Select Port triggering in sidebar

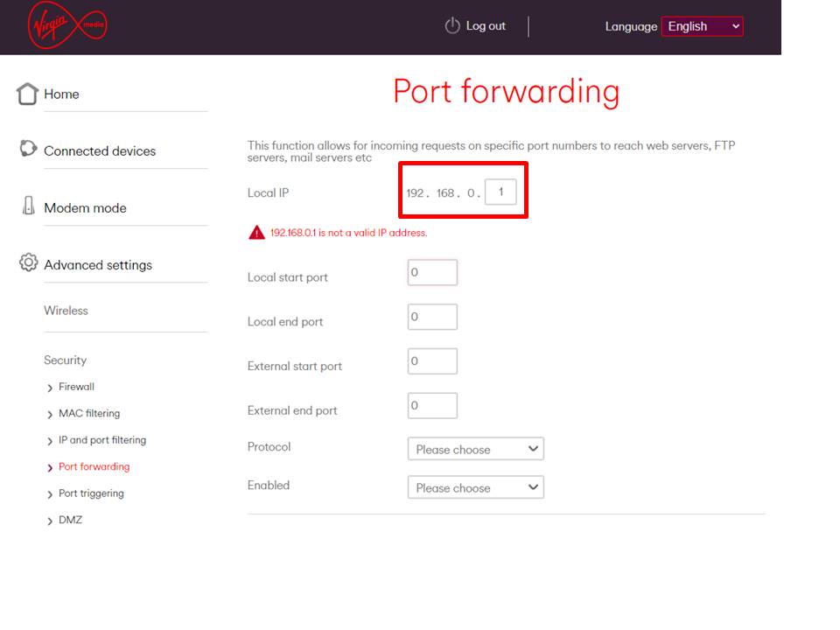point(91,493)
